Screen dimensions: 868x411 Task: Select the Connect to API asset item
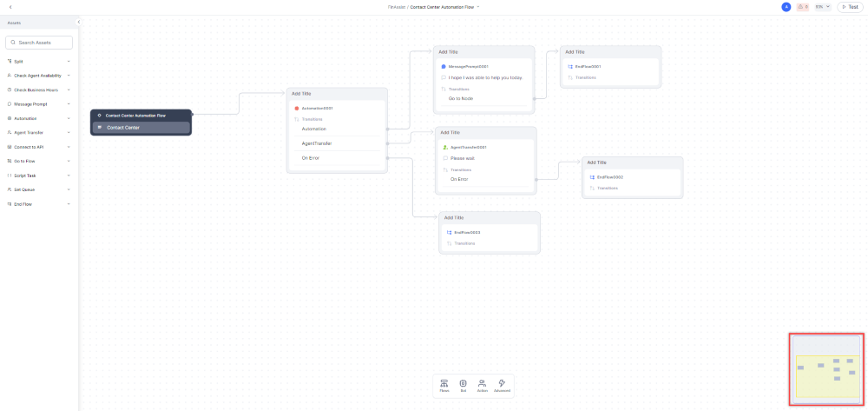[x=29, y=147]
